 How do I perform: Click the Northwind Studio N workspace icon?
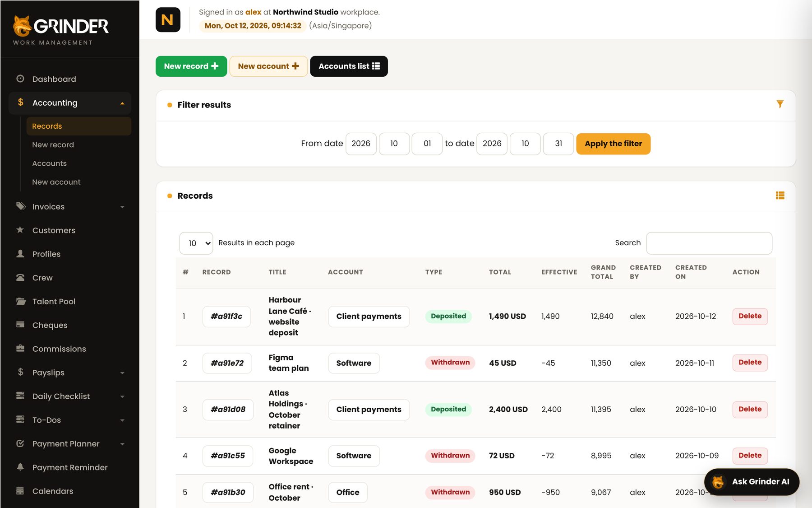[168, 20]
